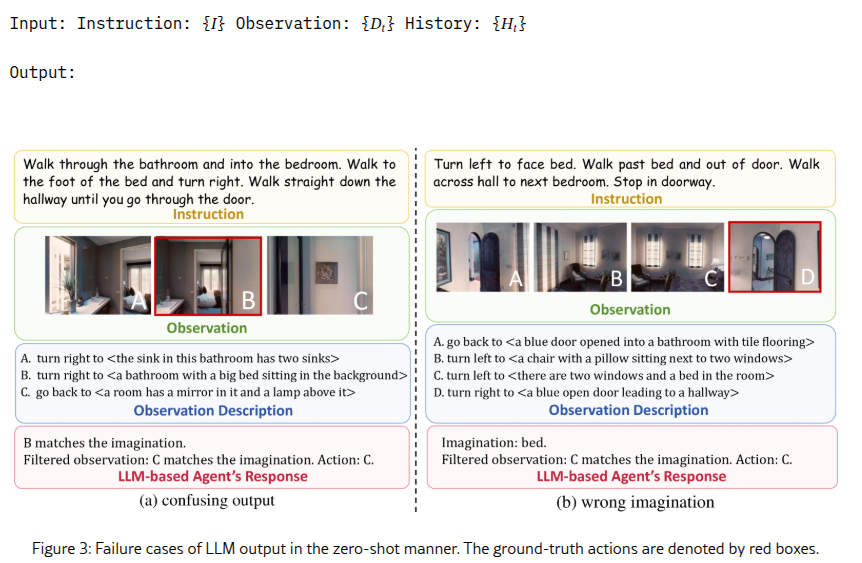Click 'Instruction' label in panel (a)
Image resolution: width=862 pixels, height=563 pixels.
tap(208, 214)
